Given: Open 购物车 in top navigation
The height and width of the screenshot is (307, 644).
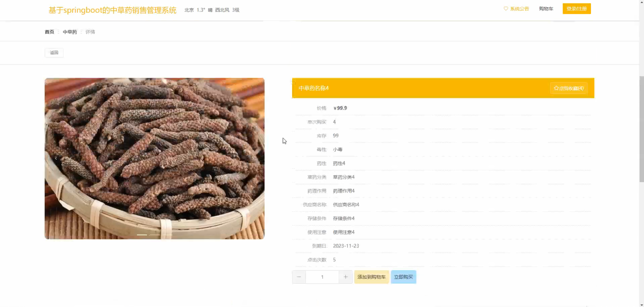Looking at the screenshot, I should (x=546, y=9).
